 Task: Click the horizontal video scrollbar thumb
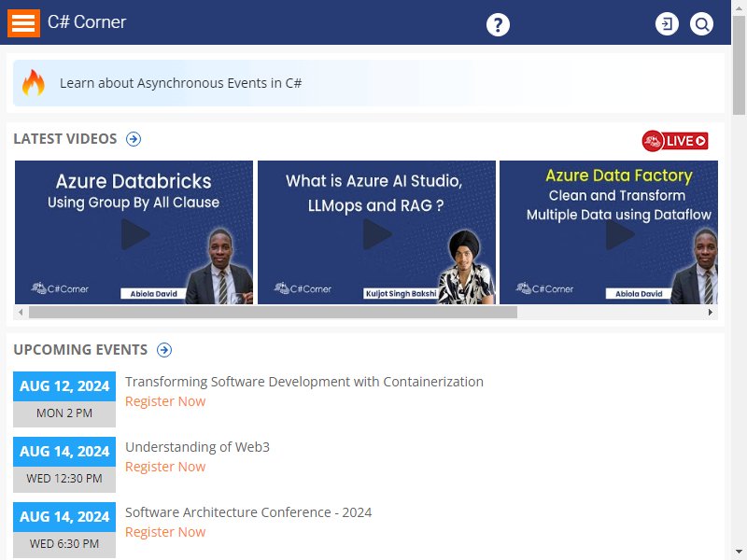(x=273, y=313)
